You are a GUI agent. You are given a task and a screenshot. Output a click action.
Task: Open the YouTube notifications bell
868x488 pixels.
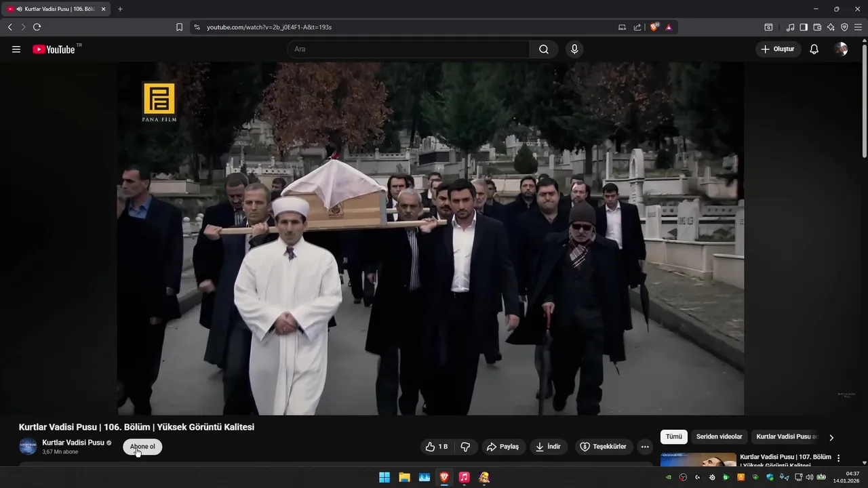(x=814, y=49)
